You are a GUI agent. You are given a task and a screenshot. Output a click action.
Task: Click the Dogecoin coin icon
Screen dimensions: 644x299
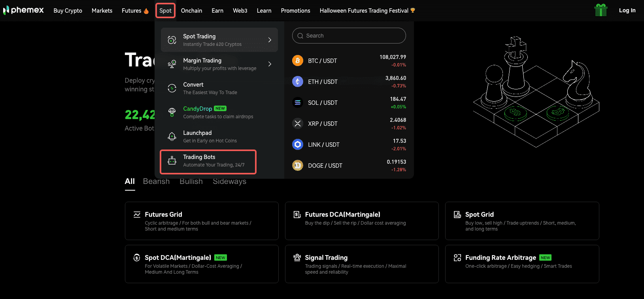coord(297,165)
